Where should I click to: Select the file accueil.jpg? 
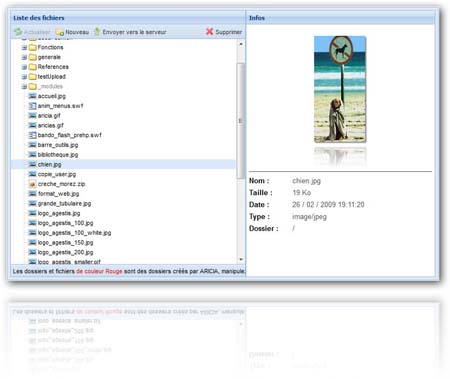tap(52, 96)
